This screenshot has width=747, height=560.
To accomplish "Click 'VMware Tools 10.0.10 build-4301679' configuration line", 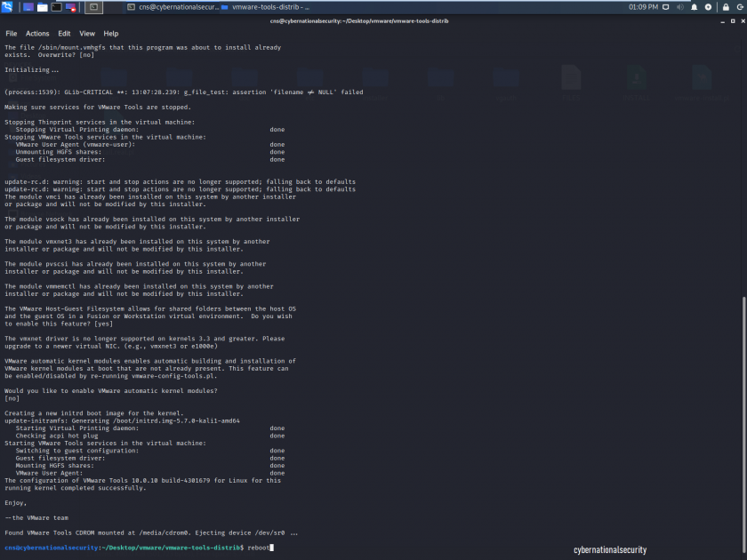I will coord(142,481).
